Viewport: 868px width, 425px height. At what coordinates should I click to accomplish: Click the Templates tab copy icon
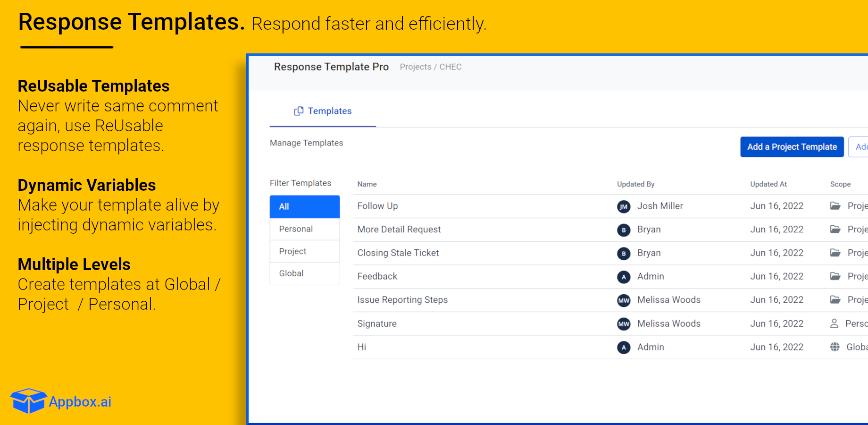(x=299, y=111)
